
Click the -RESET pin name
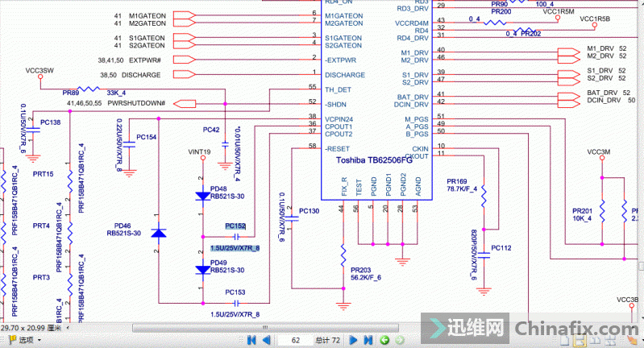click(337, 149)
